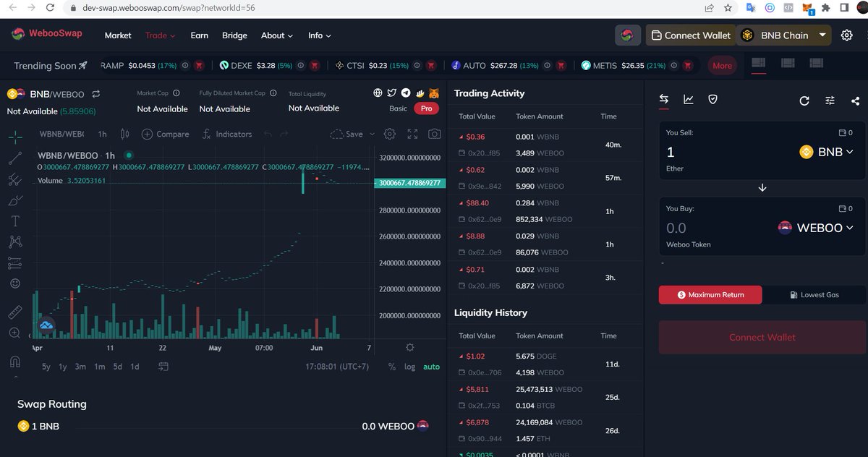This screenshot has height=457, width=868.
Task: Open the UTC+7 timezone selector
Action: pos(337,367)
